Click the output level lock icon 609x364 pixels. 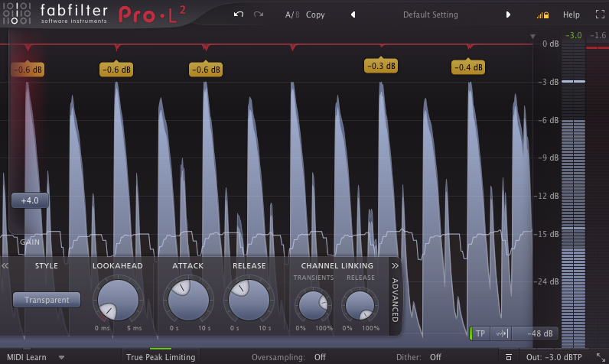click(x=542, y=15)
